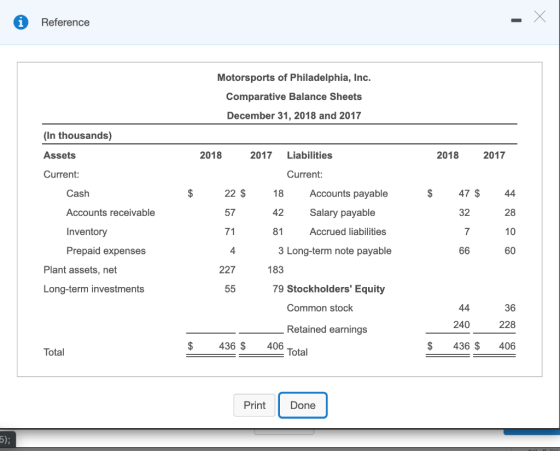Click the 2018 Plant assets value 227
This screenshot has height=451, width=560.
(x=228, y=270)
